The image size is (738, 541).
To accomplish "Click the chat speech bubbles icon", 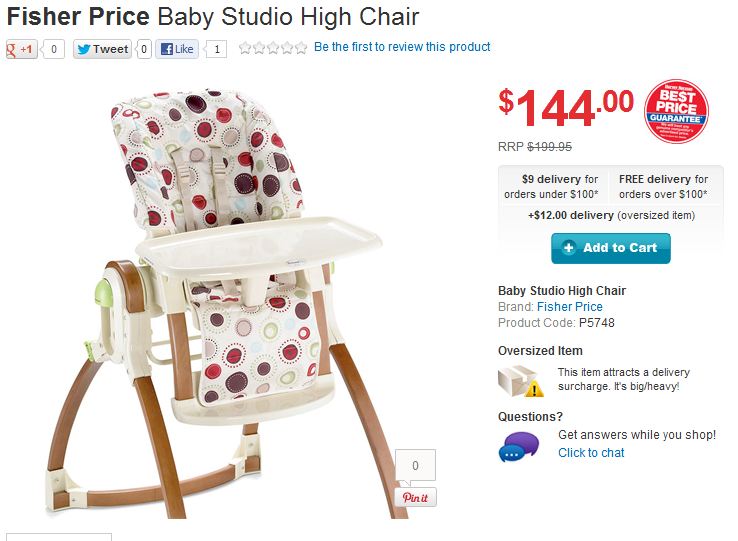I will tap(519, 446).
